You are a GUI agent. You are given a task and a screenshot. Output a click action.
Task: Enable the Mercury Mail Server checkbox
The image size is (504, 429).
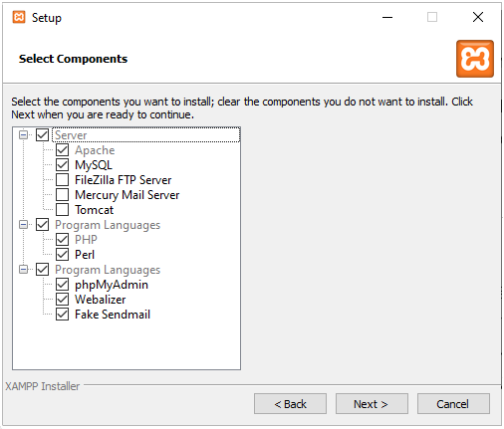[63, 195]
